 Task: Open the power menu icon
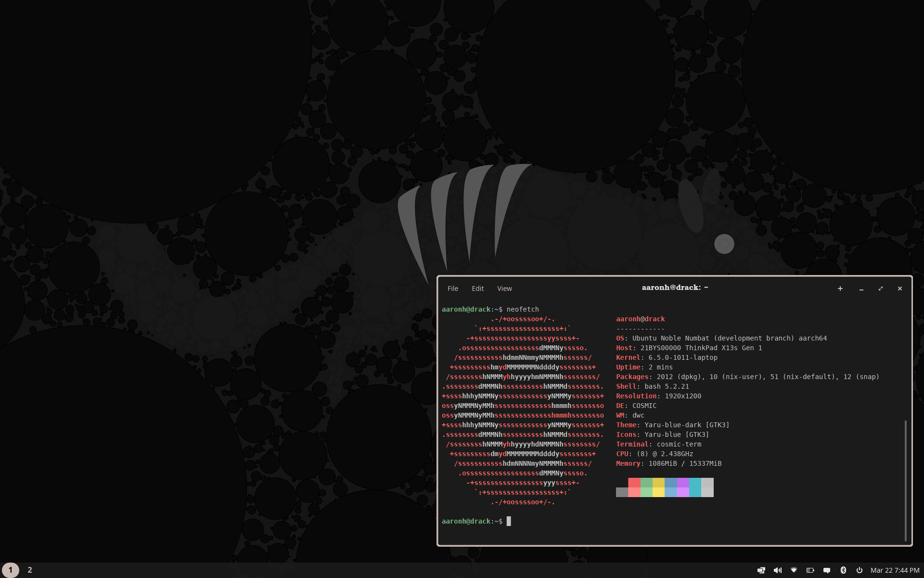point(860,570)
